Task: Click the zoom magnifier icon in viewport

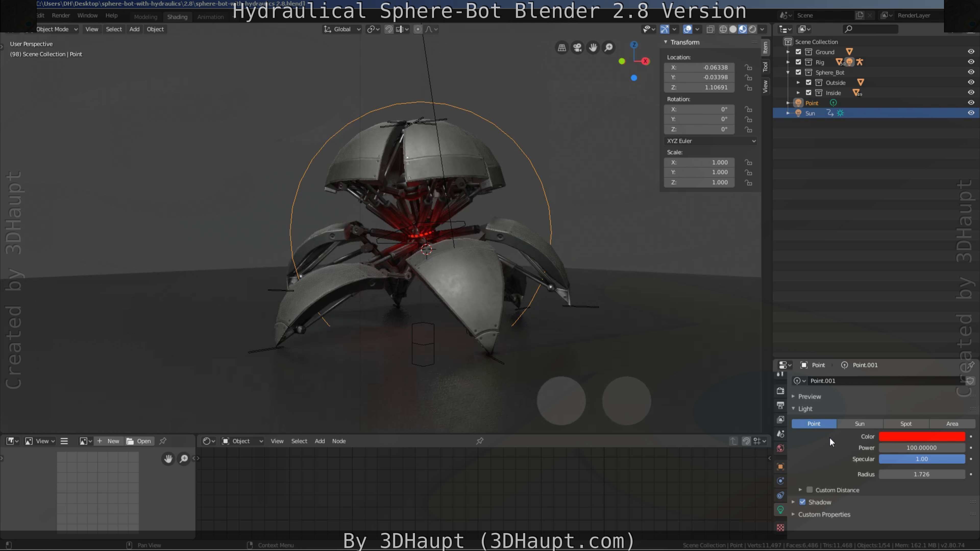Action: [x=609, y=47]
